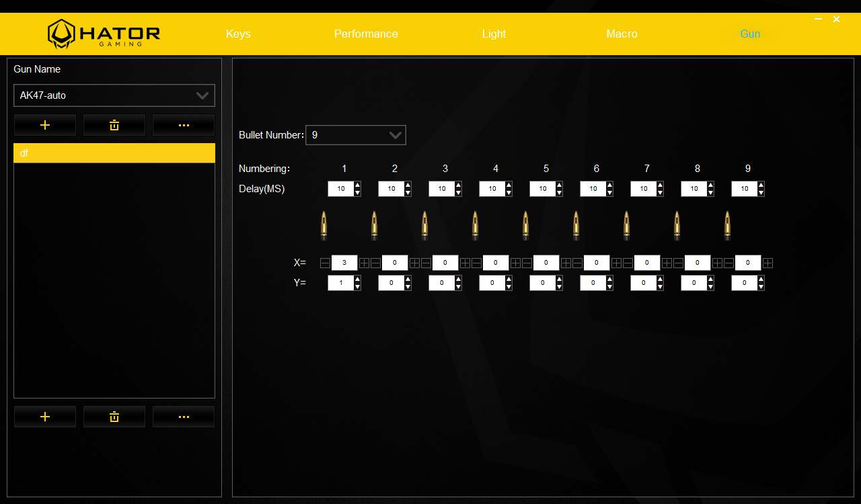
Task: Decrease X value for bullet 9 with minus
Action: point(728,263)
